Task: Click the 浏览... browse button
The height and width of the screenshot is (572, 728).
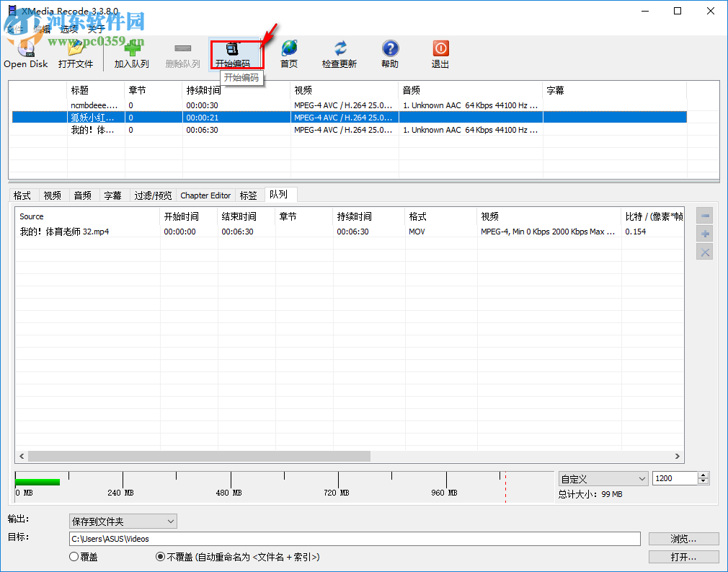Action: (x=683, y=538)
